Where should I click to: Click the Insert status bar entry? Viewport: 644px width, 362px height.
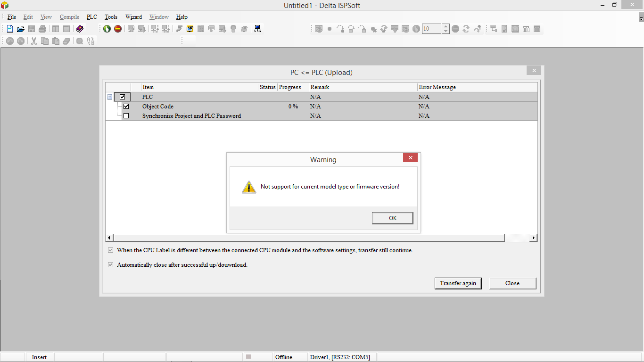pos(40,357)
